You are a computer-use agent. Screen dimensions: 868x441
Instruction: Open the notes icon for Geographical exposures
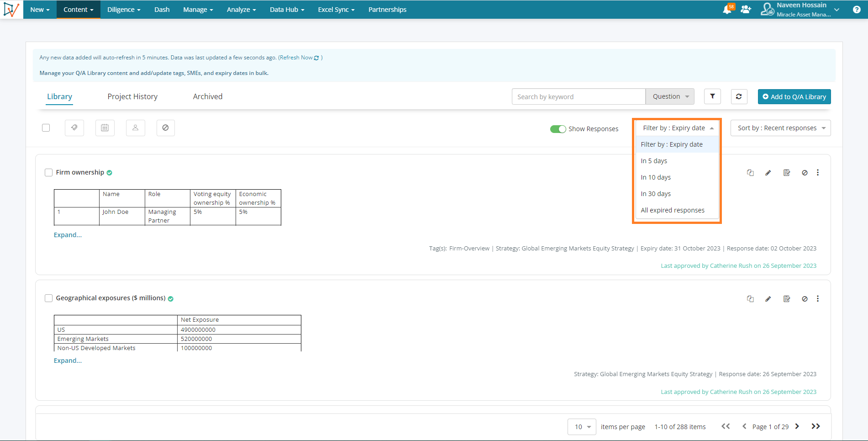click(787, 299)
